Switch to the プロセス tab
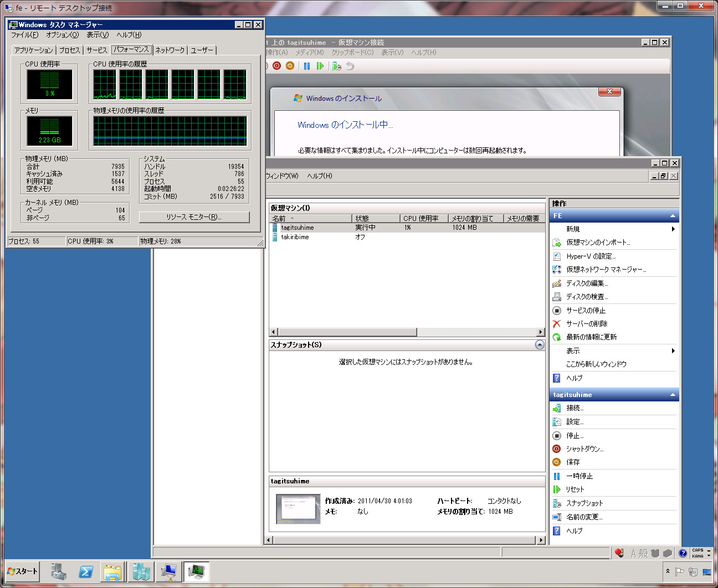The width and height of the screenshot is (718, 588). (x=70, y=50)
